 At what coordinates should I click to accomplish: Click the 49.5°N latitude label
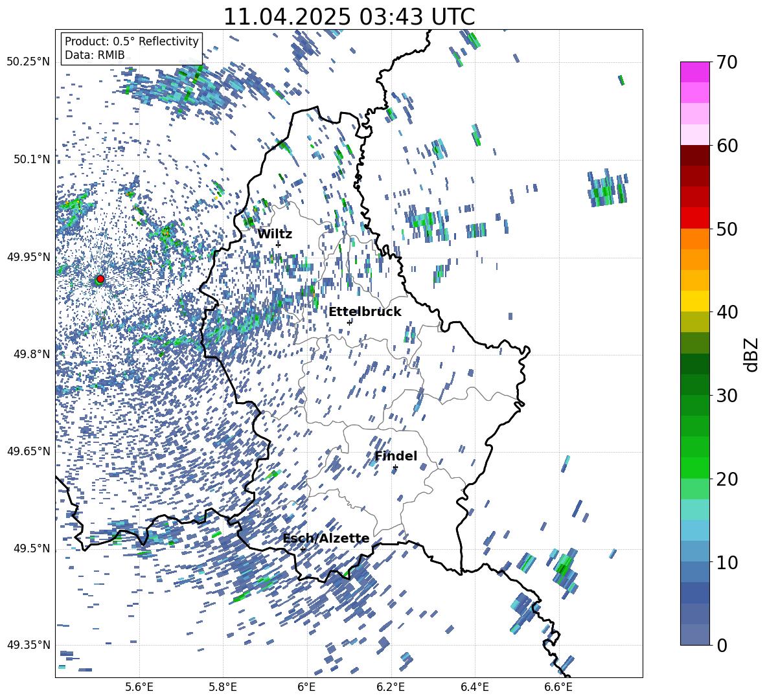pos(32,548)
